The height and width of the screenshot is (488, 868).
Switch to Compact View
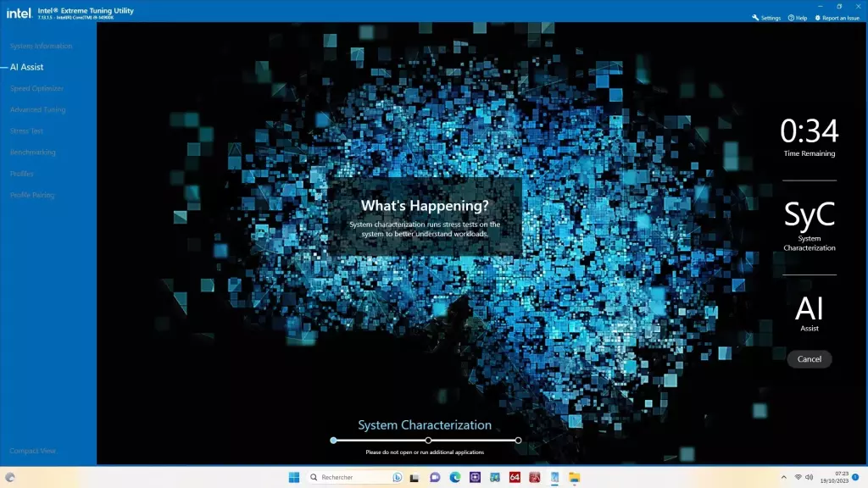click(33, 451)
